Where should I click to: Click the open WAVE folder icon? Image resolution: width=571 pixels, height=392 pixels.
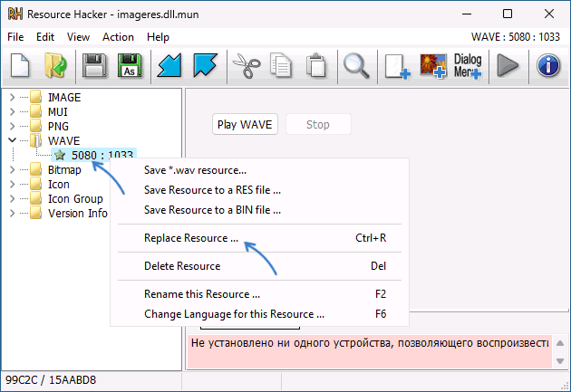coord(35,140)
